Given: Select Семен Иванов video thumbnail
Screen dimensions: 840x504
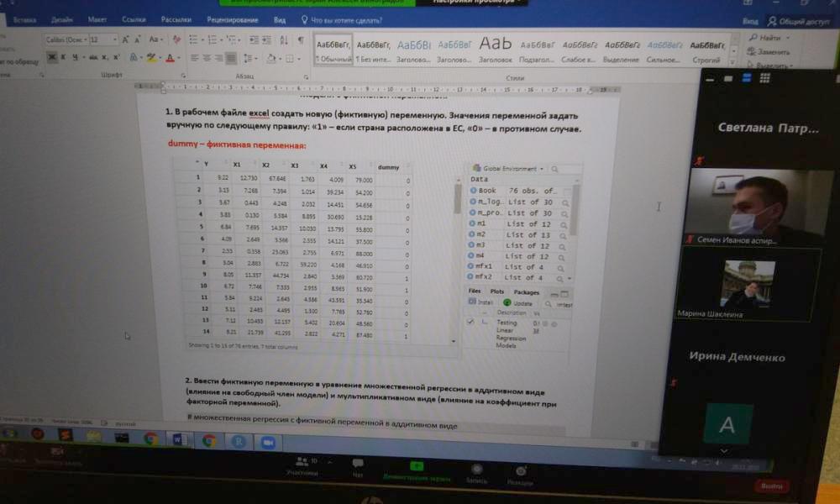Looking at the screenshot, I should pos(755,207).
